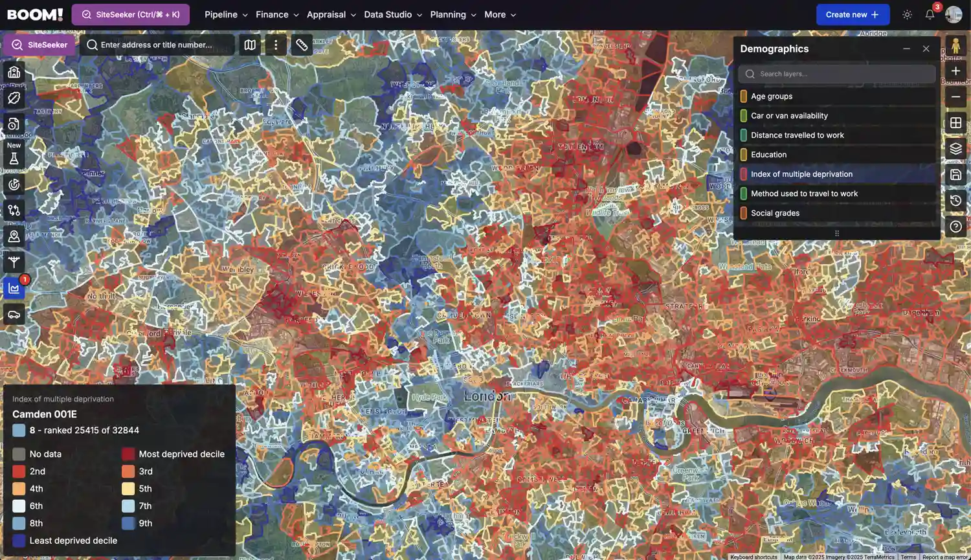Open the flask icon labelled New

coord(14,158)
